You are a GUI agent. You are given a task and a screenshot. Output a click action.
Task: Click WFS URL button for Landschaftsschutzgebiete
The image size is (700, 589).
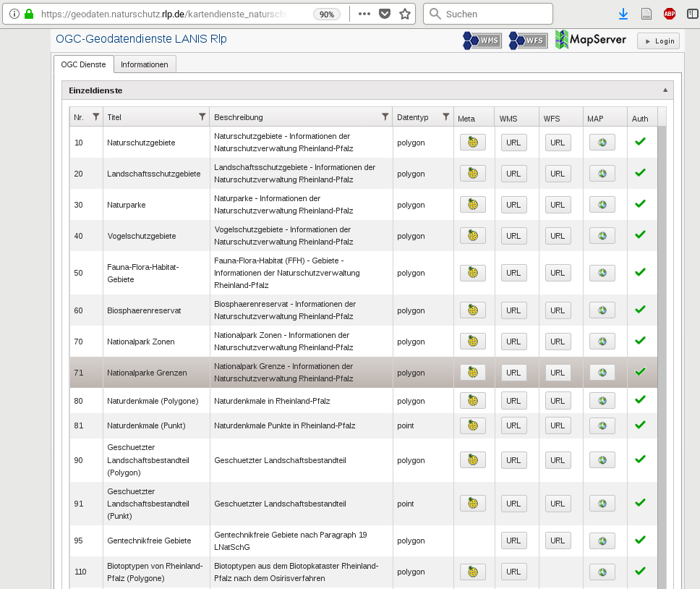point(558,174)
